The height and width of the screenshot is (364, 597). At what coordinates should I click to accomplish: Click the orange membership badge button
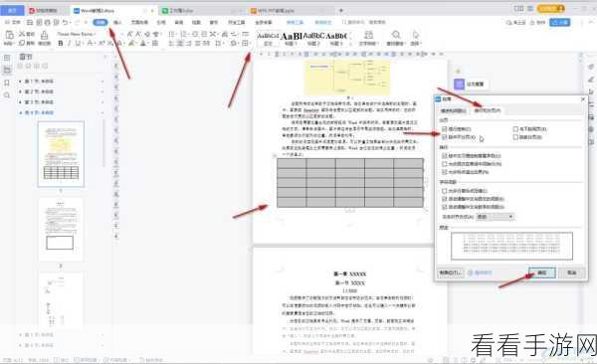tap(550, 8)
